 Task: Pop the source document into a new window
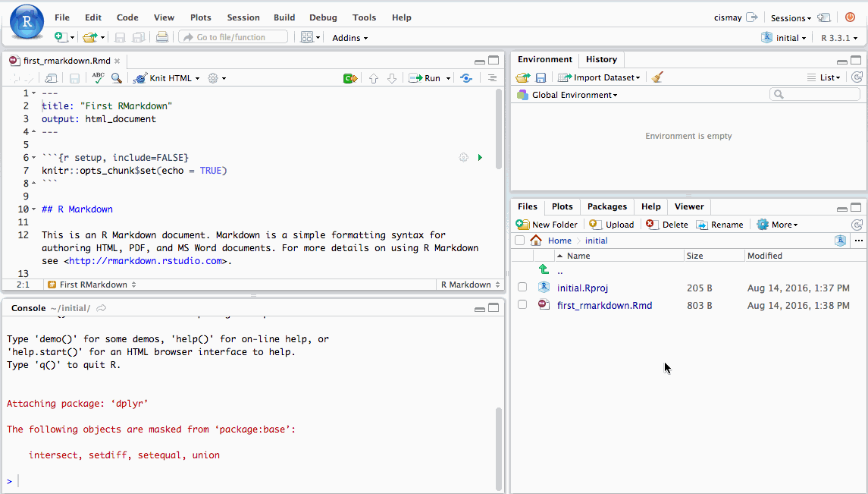tap(52, 77)
